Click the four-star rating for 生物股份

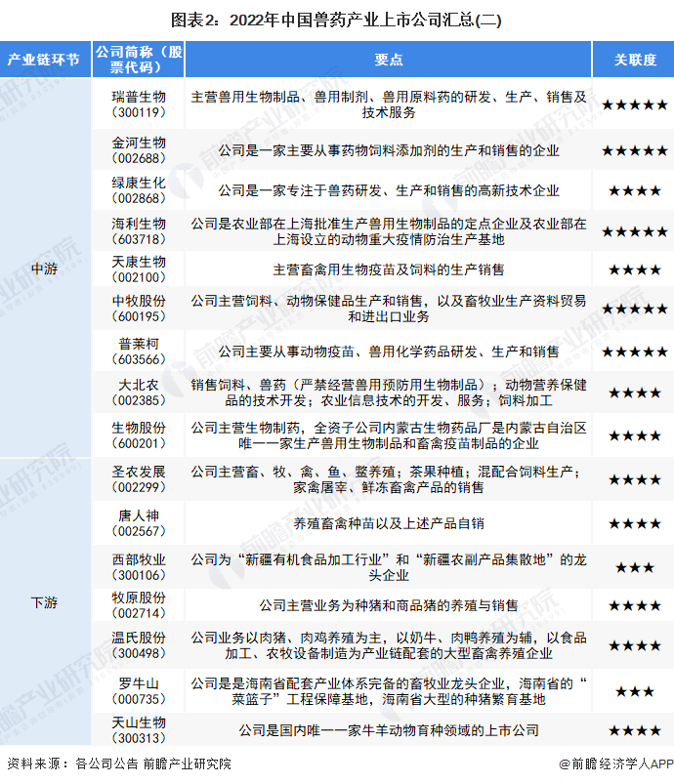tap(635, 435)
